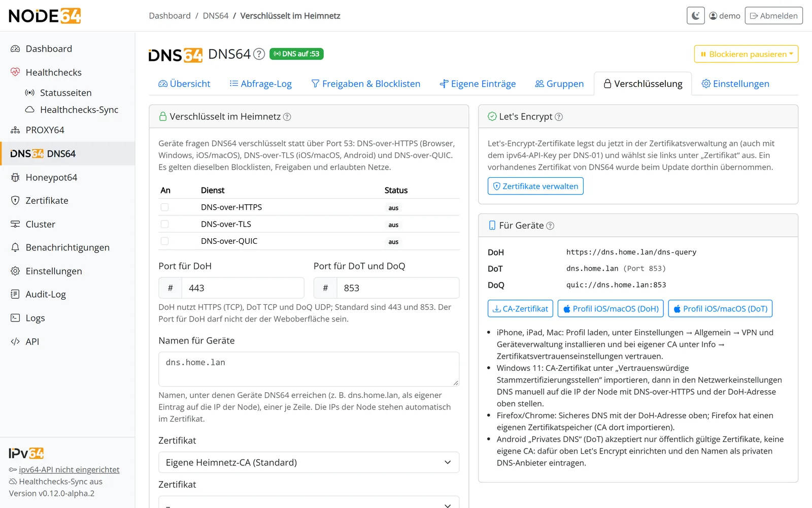The image size is (812, 508).
Task: Click the Benachrichtigungen bell icon
Action: click(x=15, y=247)
